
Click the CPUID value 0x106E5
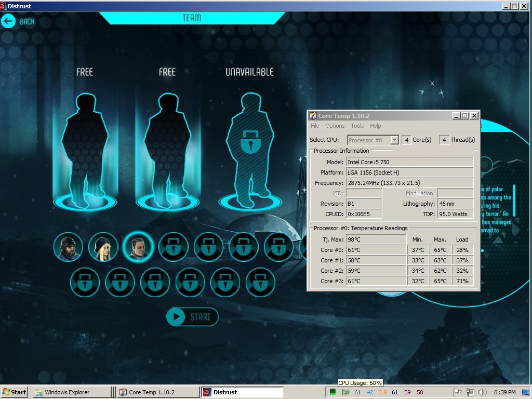point(364,214)
